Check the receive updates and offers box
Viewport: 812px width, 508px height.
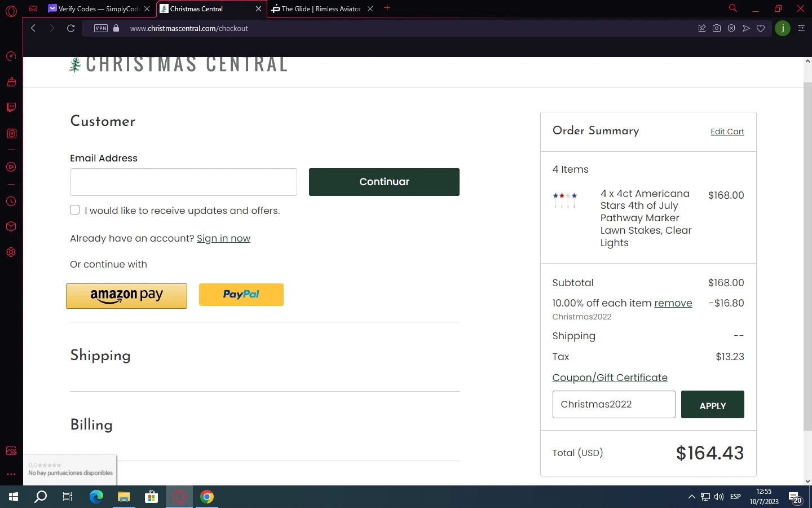tap(74, 210)
